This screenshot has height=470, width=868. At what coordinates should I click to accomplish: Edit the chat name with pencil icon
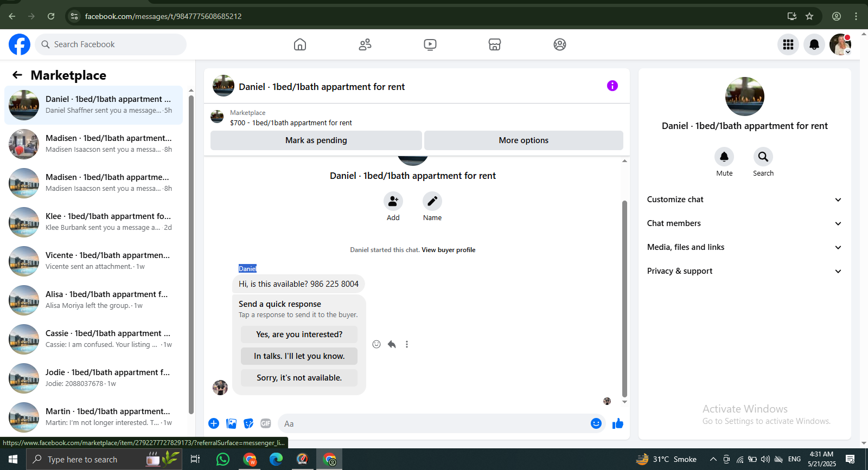(432, 201)
